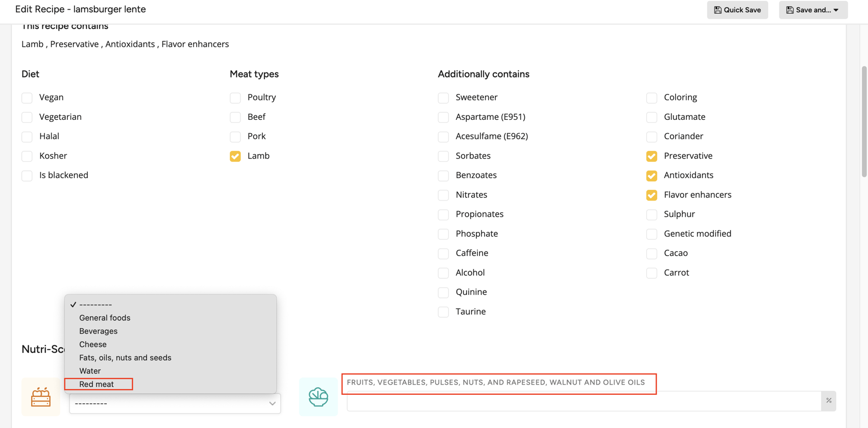Tick the Sulphur checkbox
868x428 pixels.
652,214
